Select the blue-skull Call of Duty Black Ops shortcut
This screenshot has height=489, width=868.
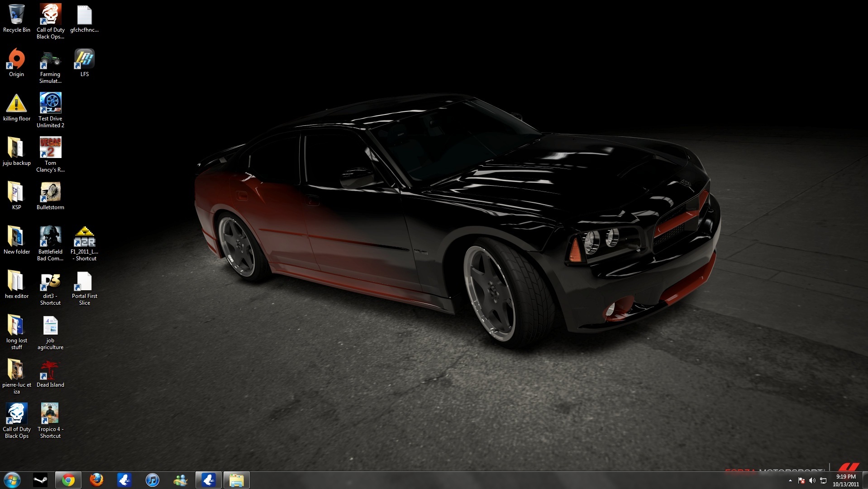[x=16, y=421]
